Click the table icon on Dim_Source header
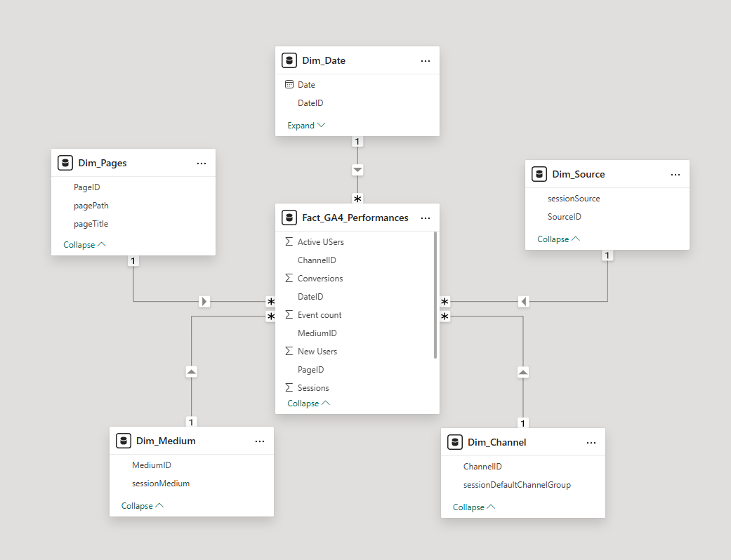This screenshot has width=731, height=560. point(539,173)
